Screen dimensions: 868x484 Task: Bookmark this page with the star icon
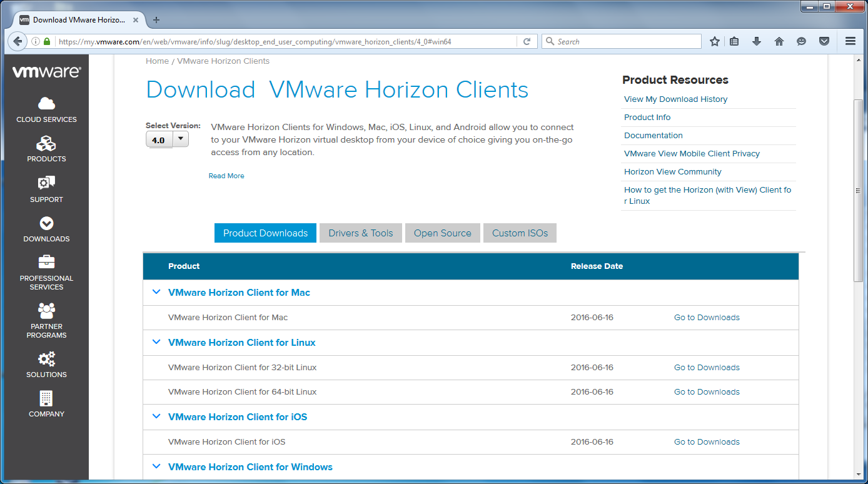[715, 41]
